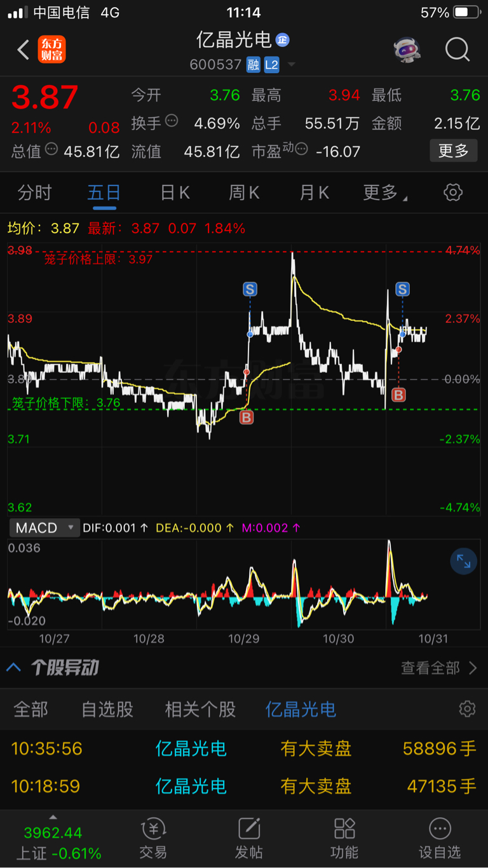This screenshot has height=868, width=488.
Task: Open 发帖 post icon
Action: click(248, 839)
